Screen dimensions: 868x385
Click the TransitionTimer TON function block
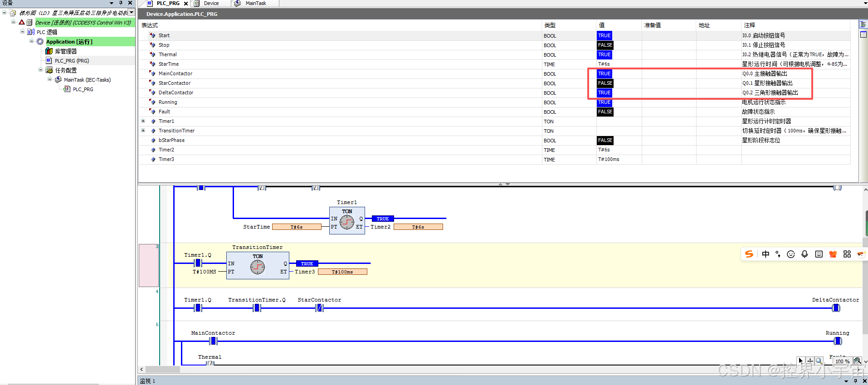258,265
